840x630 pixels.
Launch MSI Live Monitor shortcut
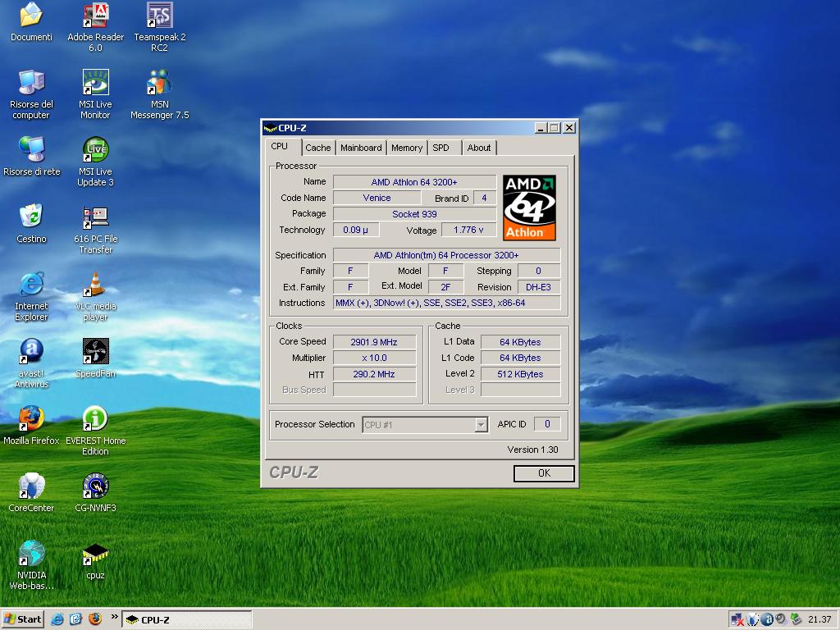[95, 94]
